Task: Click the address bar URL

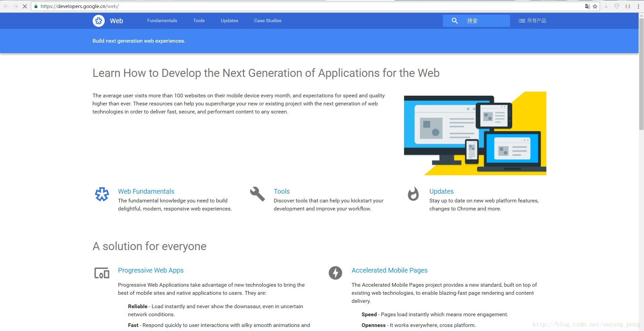Action: click(80, 6)
